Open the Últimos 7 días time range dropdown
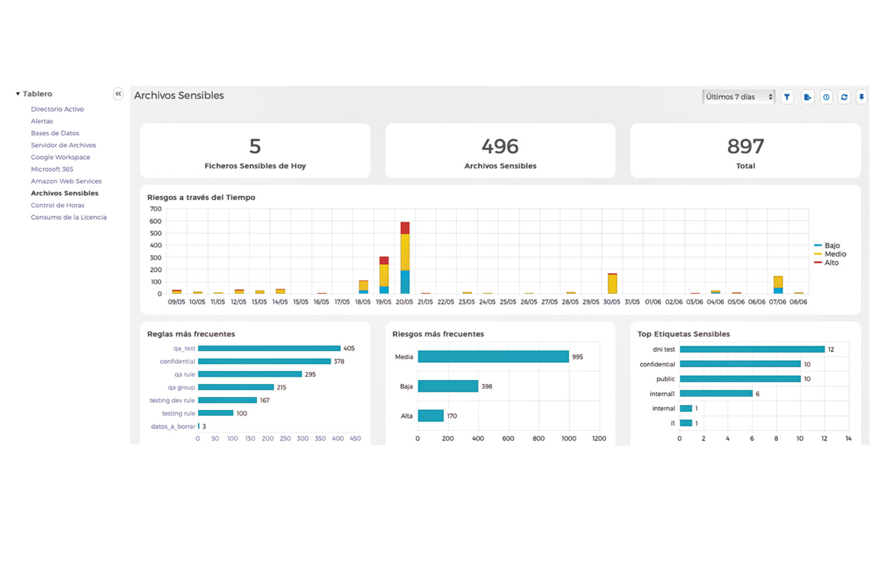The height and width of the screenshot is (588, 882). click(x=739, y=97)
